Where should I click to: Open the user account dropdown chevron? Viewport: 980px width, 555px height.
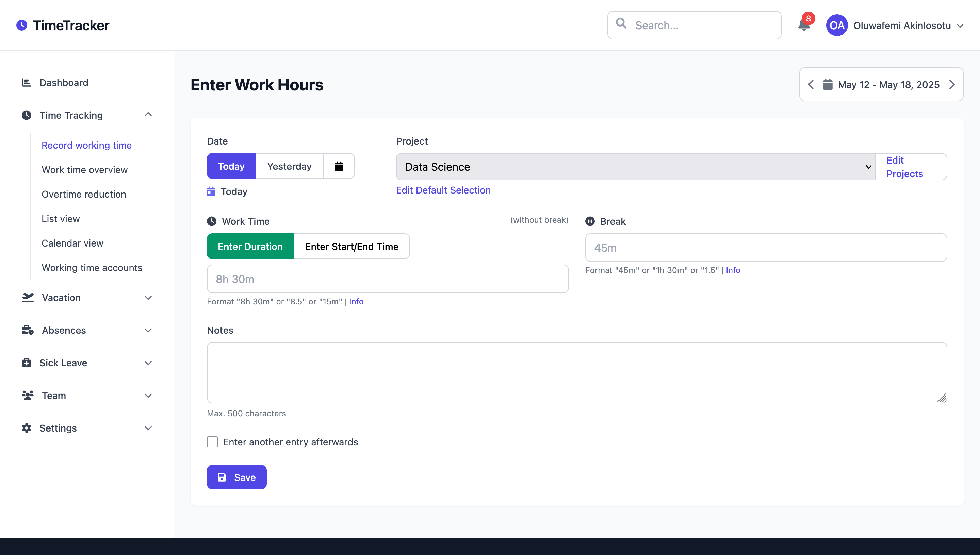(960, 26)
